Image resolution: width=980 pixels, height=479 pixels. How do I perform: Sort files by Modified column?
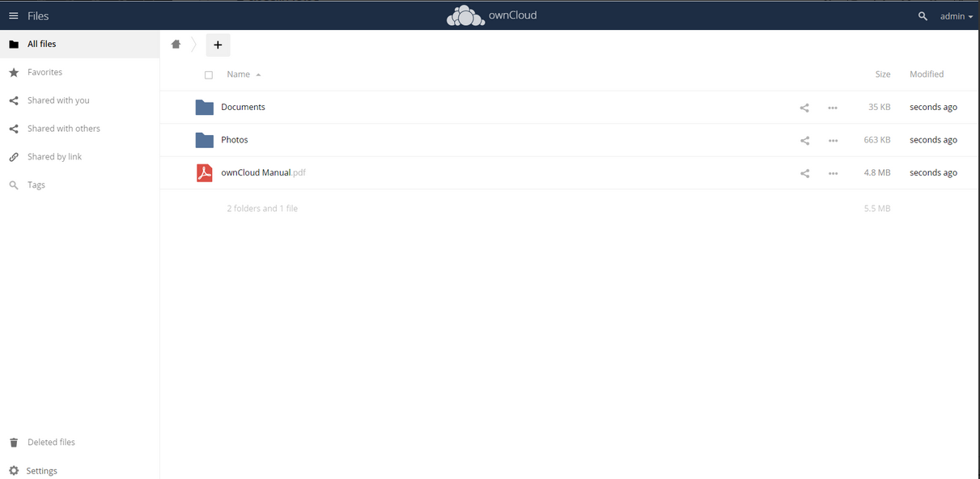(x=927, y=74)
